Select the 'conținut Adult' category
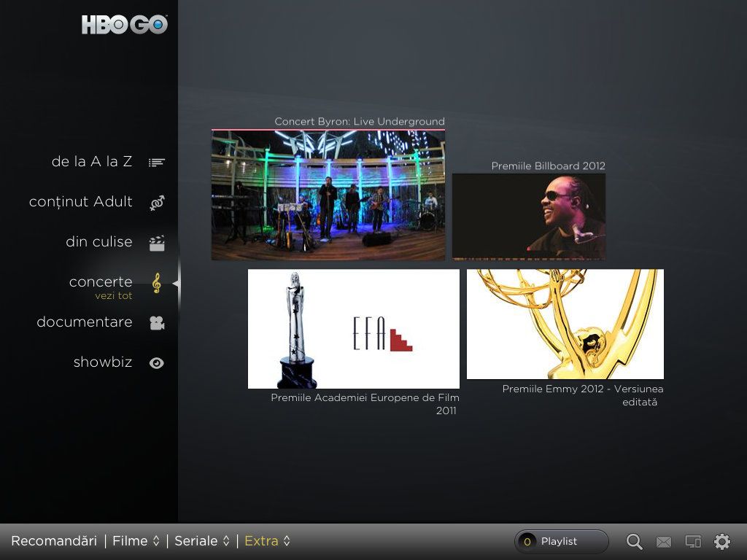Screen dimensions: 747x560 (x=80, y=202)
